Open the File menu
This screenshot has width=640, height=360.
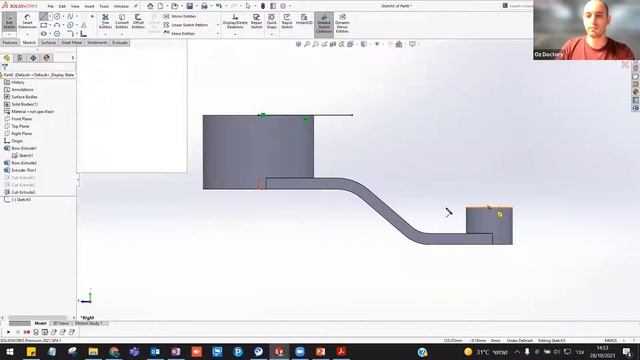(51, 6)
